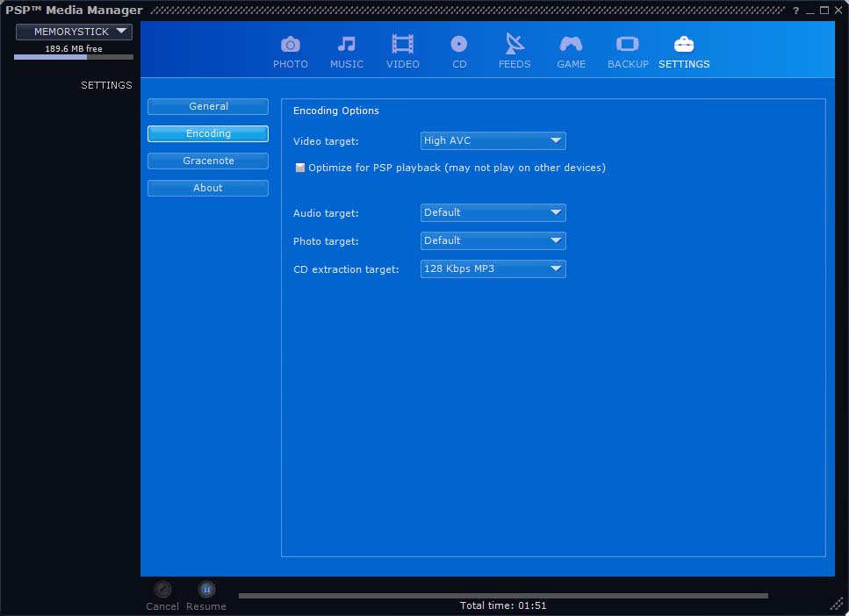
Task: Select the Encoding settings tab
Action: pyautogui.click(x=208, y=133)
